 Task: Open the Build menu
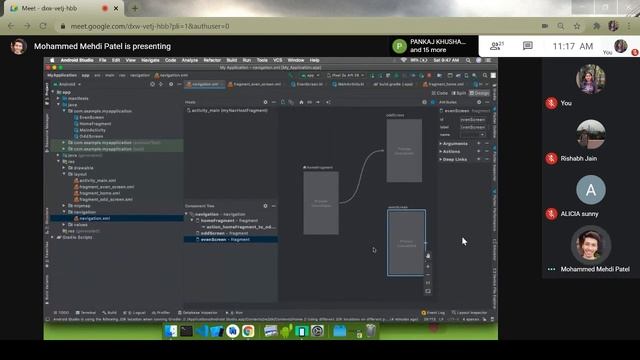coord(231,60)
